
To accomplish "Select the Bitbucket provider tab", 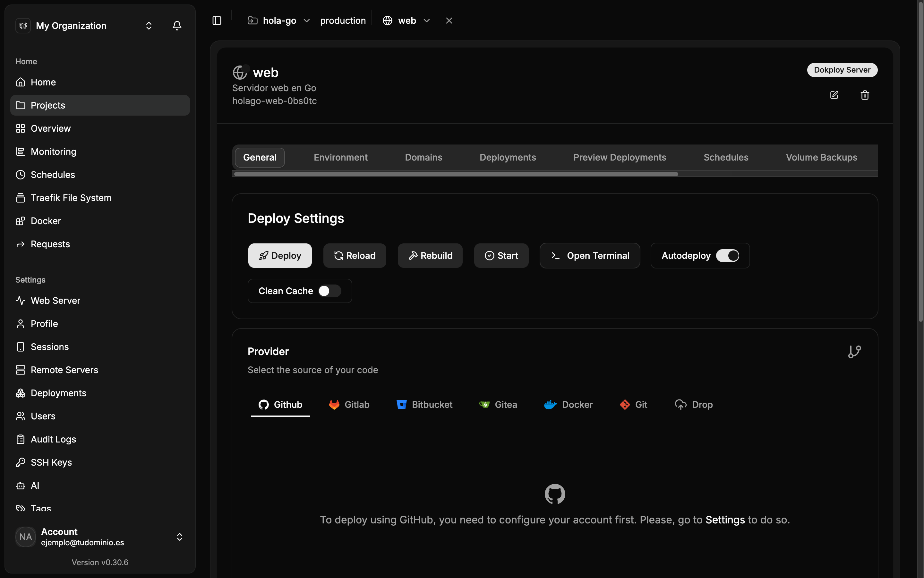I will click(424, 405).
